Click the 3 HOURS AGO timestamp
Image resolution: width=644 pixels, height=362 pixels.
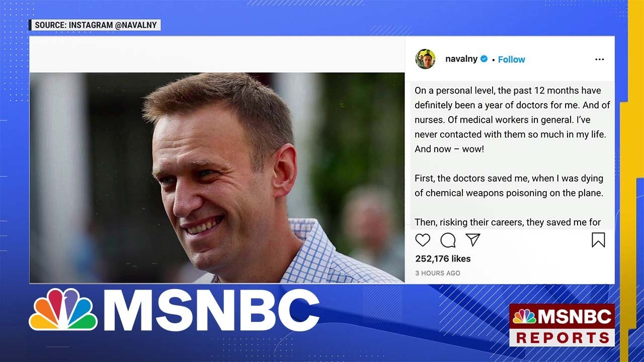point(438,273)
